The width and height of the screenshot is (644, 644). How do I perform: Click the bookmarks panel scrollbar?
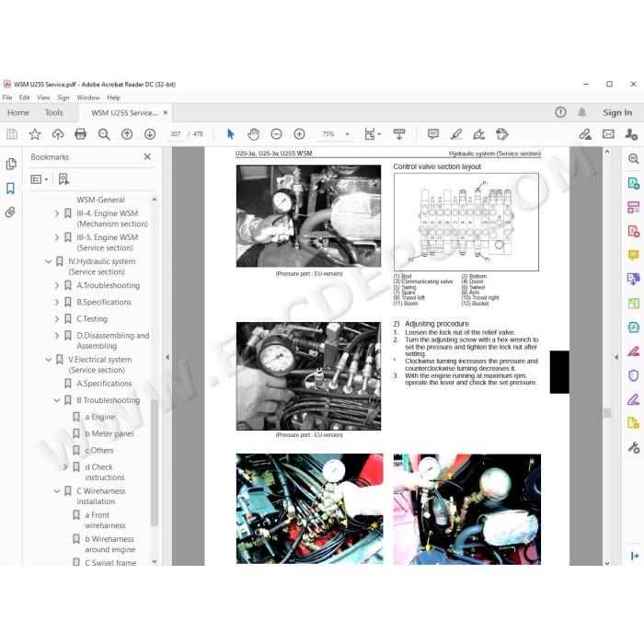pos(155,463)
